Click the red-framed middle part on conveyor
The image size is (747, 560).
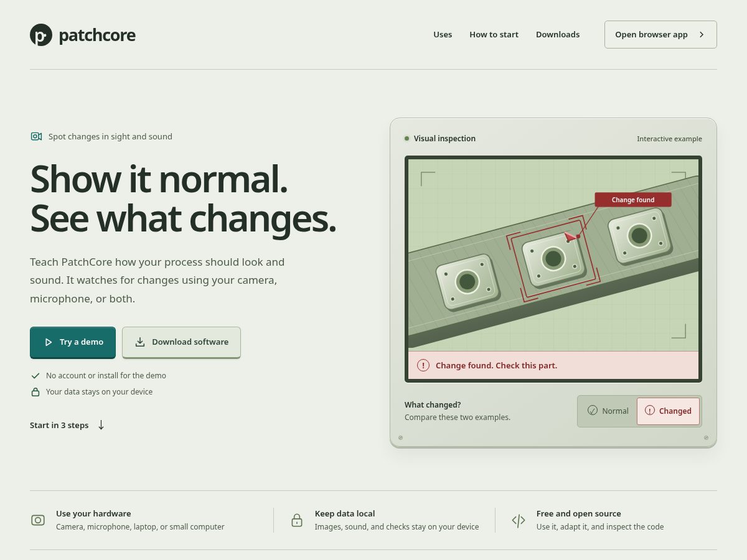point(553,259)
